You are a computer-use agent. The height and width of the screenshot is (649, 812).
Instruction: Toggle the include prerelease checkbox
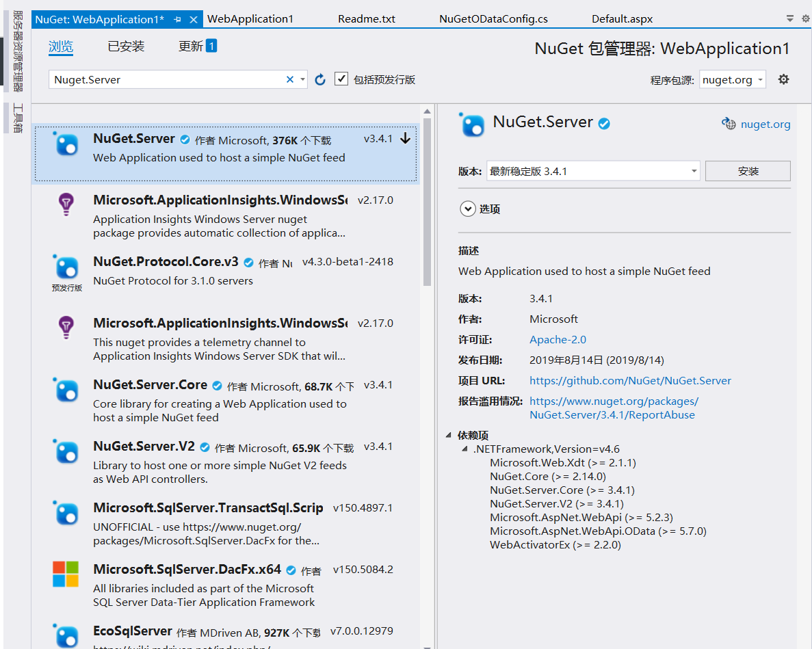[341, 79]
